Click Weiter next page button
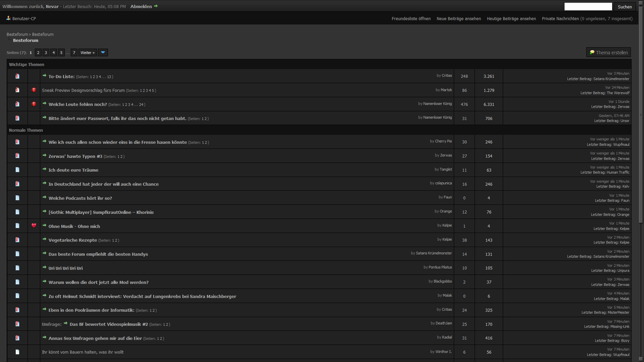The height and width of the screenshot is (362, 644). pyautogui.click(x=88, y=53)
